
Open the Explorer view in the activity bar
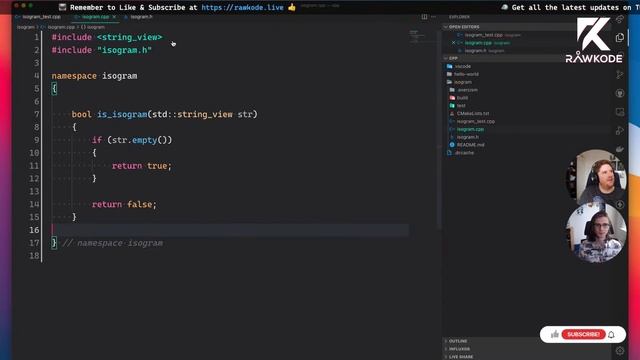620,38
